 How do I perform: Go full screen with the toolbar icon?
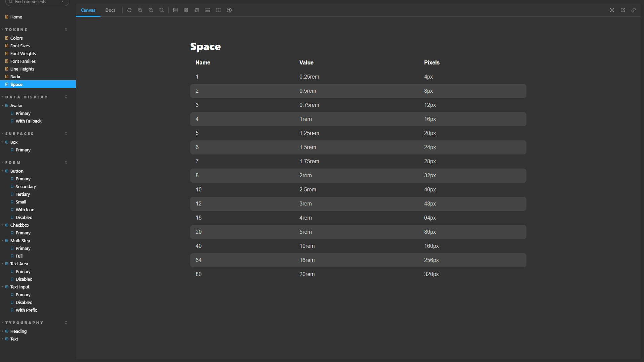click(x=612, y=10)
